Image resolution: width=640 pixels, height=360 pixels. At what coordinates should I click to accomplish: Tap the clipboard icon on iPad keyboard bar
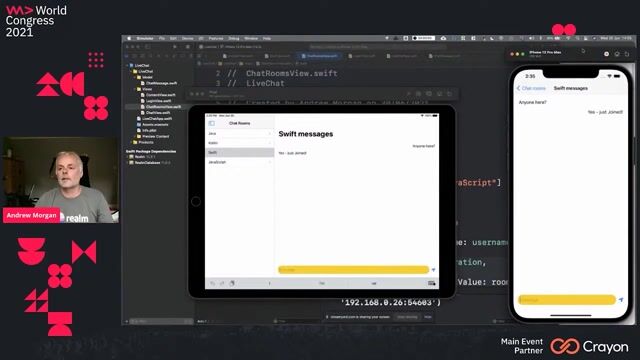(232, 283)
